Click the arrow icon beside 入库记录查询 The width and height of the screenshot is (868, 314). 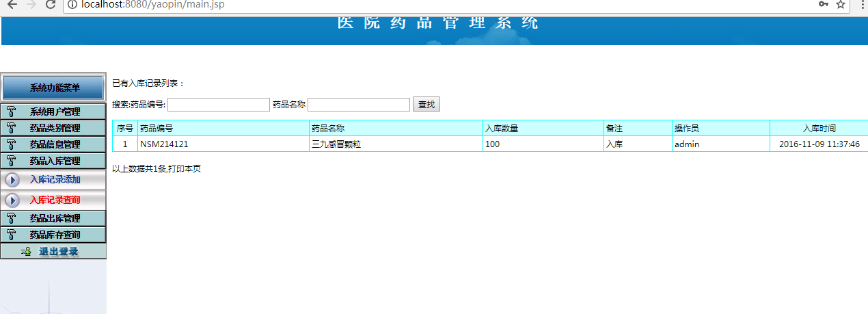tap(12, 200)
